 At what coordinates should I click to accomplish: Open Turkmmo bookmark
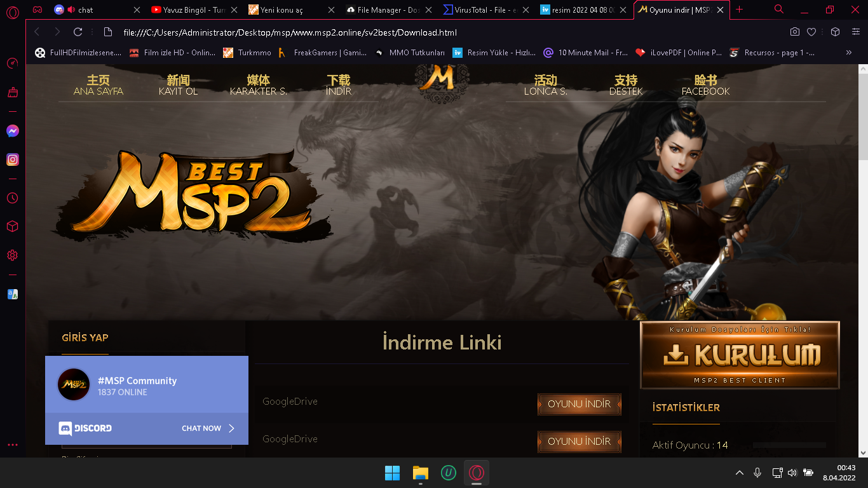click(x=247, y=53)
